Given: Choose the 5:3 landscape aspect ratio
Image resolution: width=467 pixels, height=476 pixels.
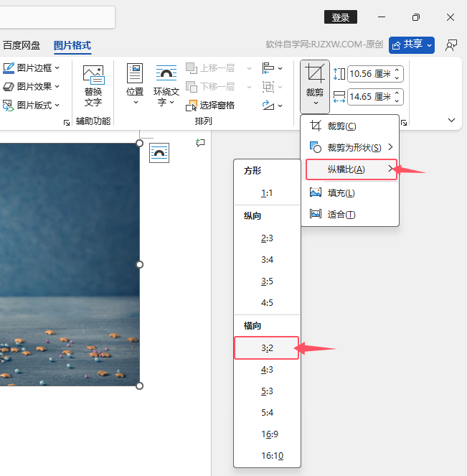Looking at the screenshot, I should coord(267,391).
